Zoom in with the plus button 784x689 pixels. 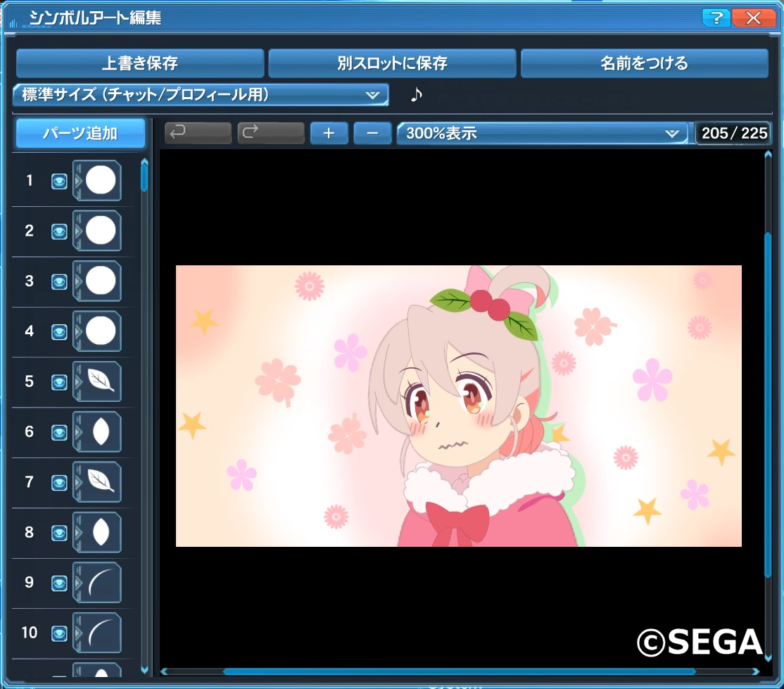click(x=329, y=133)
